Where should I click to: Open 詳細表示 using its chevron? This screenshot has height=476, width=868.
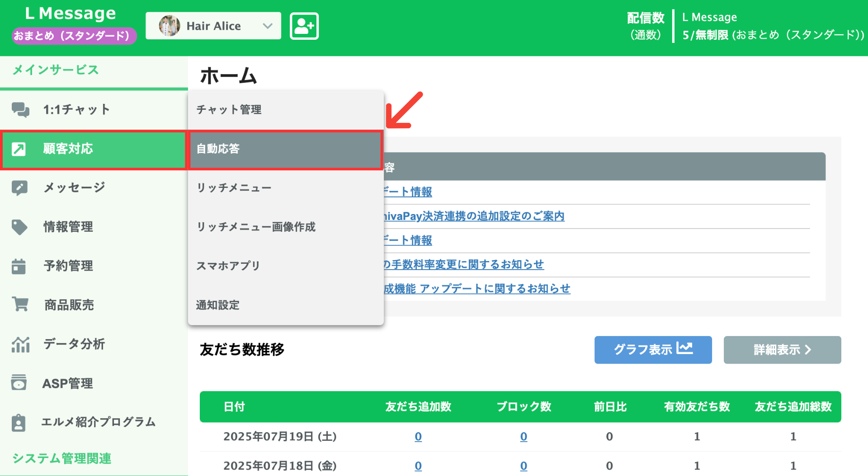click(x=782, y=350)
